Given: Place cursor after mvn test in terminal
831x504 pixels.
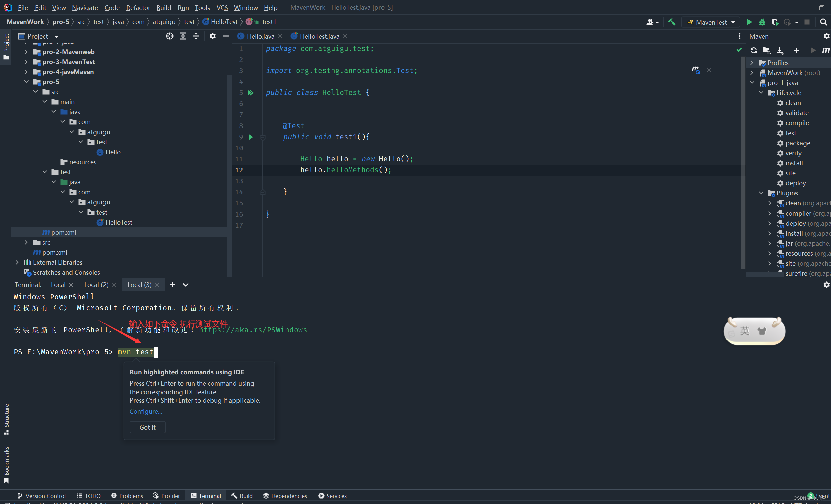Looking at the screenshot, I should click(156, 352).
